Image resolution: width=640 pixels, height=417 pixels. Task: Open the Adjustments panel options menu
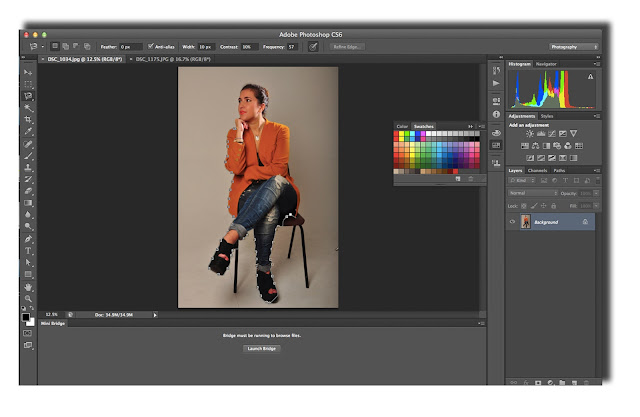[x=597, y=116]
